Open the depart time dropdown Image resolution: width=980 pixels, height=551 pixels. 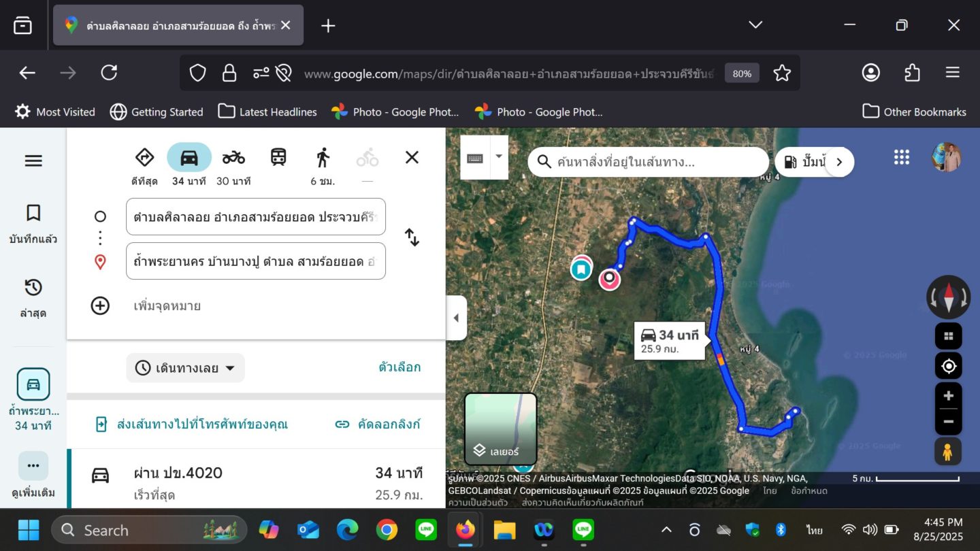point(185,368)
